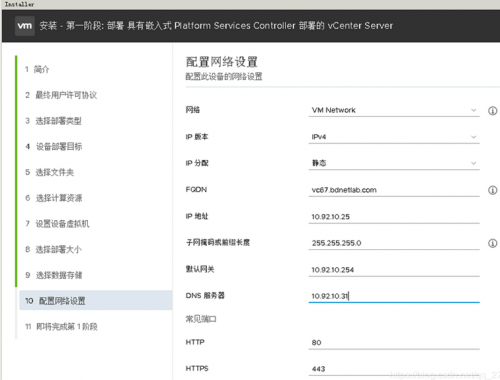
Task: Click the IP 分配 label
Action: 197,163
